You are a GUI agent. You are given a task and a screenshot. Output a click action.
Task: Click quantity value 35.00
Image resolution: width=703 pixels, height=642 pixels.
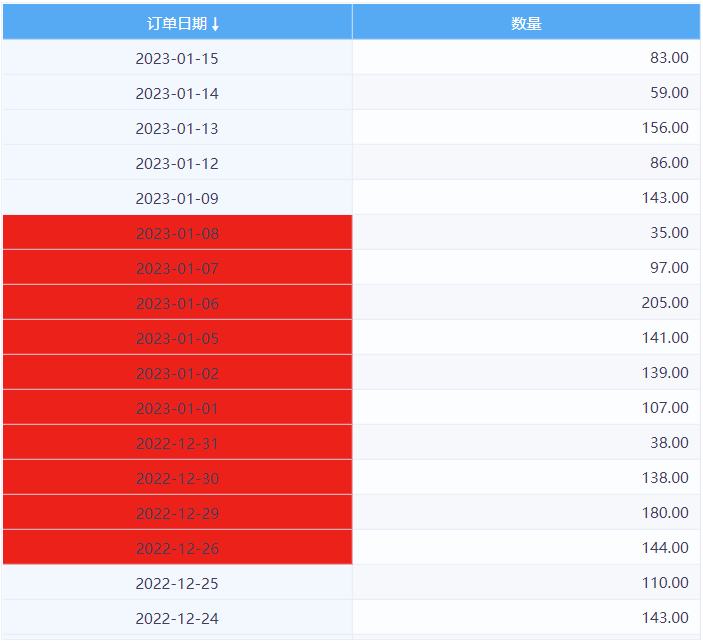pyautogui.click(x=669, y=232)
